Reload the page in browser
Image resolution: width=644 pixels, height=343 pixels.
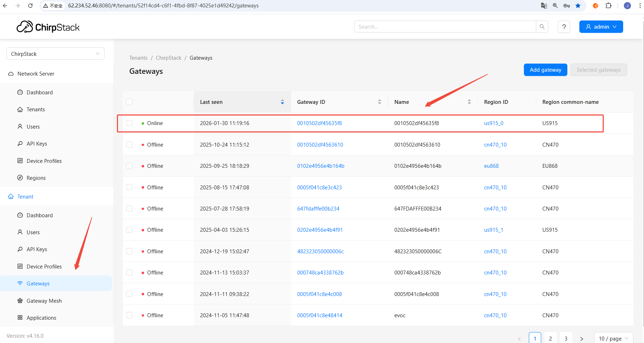30,6
